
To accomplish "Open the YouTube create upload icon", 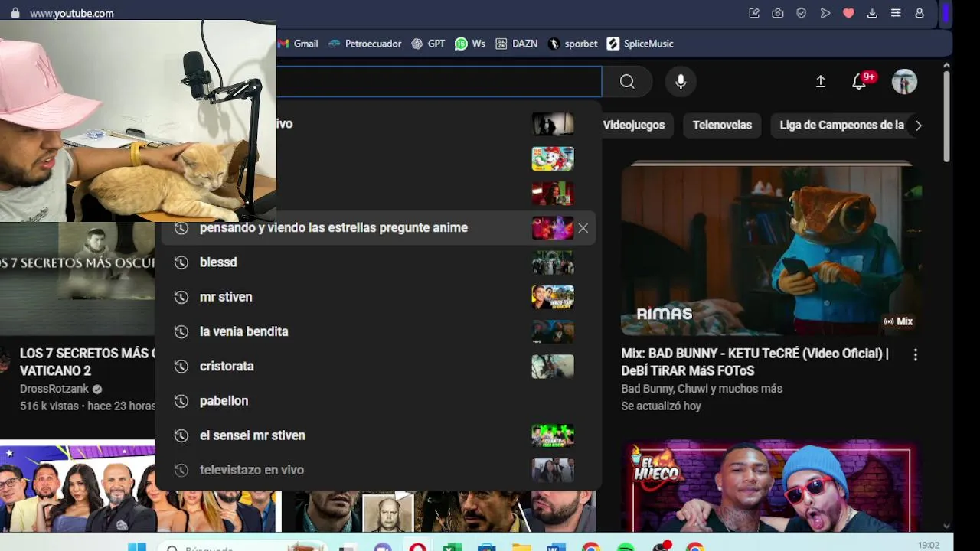I will point(820,82).
